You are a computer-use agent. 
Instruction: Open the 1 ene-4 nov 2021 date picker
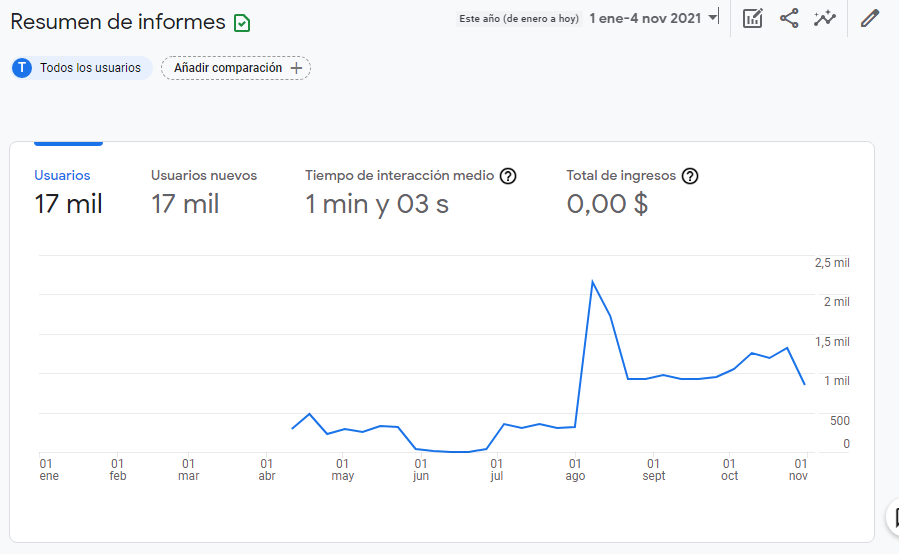pyautogui.click(x=645, y=18)
